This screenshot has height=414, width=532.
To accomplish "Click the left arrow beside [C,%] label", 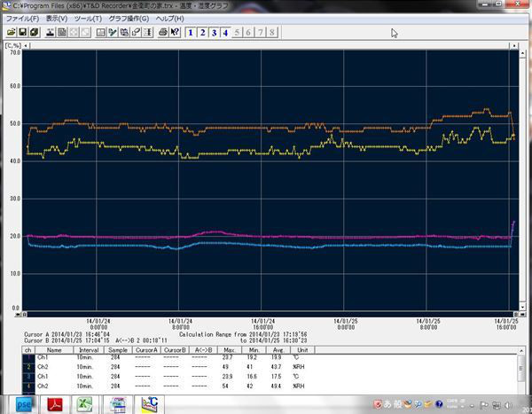I will (26, 45).
